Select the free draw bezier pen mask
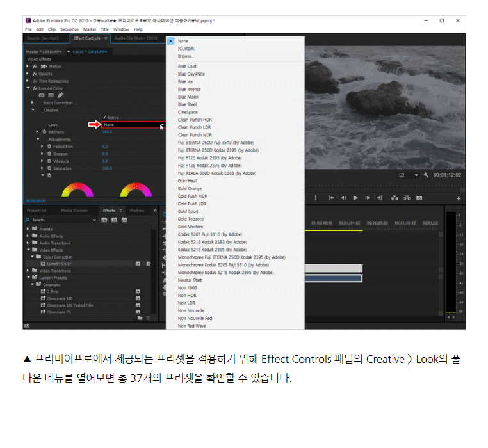 [60, 95]
